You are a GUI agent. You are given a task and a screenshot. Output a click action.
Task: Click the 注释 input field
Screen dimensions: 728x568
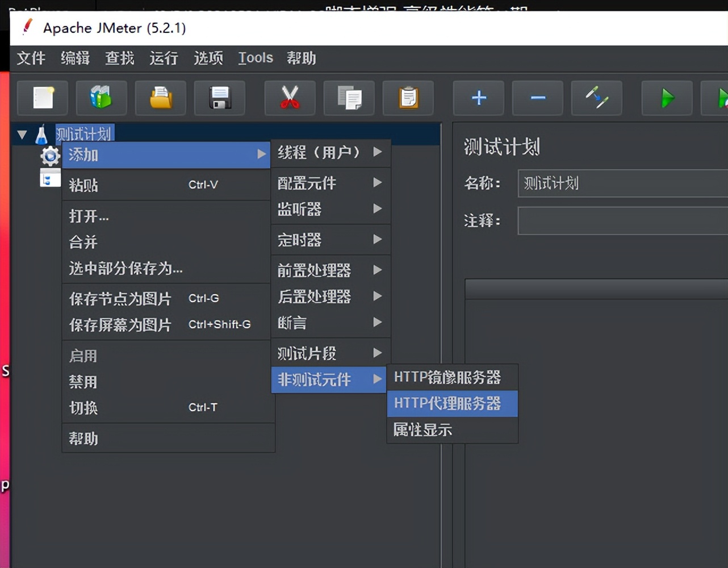[x=623, y=220]
